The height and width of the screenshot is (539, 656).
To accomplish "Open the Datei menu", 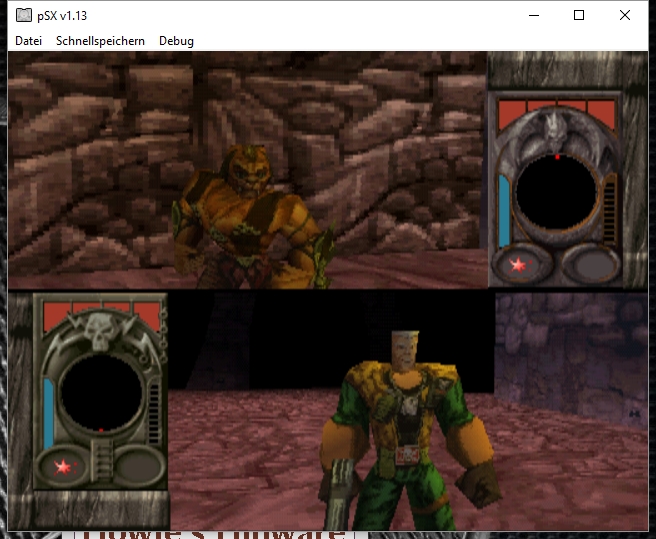I will (x=28, y=41).
